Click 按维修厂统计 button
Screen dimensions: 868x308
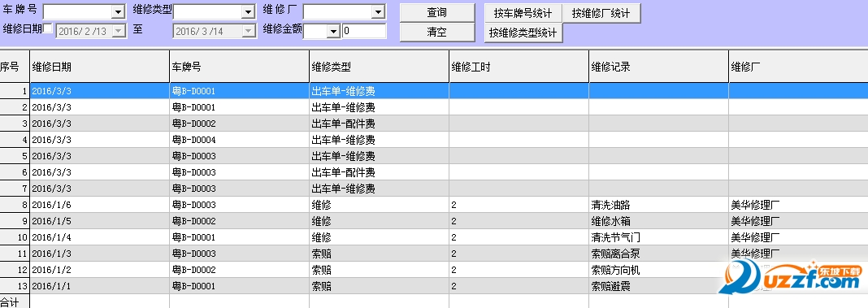(x=601, y=13)
